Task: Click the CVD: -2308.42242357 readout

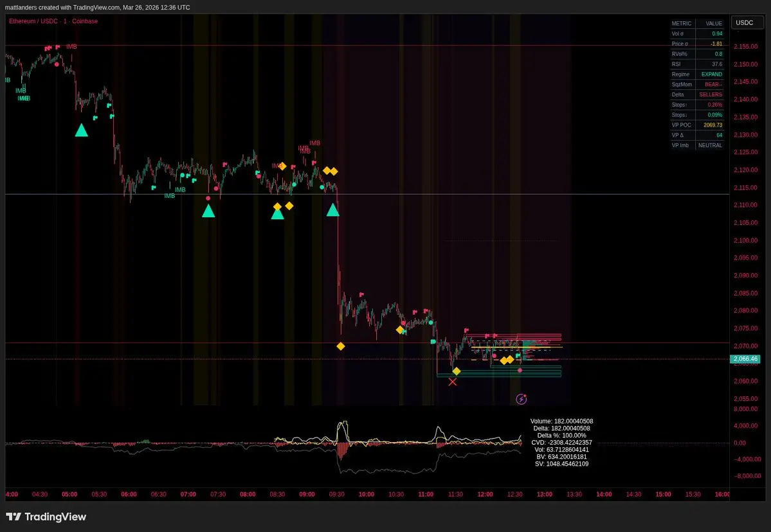Action: click(561, 443)
